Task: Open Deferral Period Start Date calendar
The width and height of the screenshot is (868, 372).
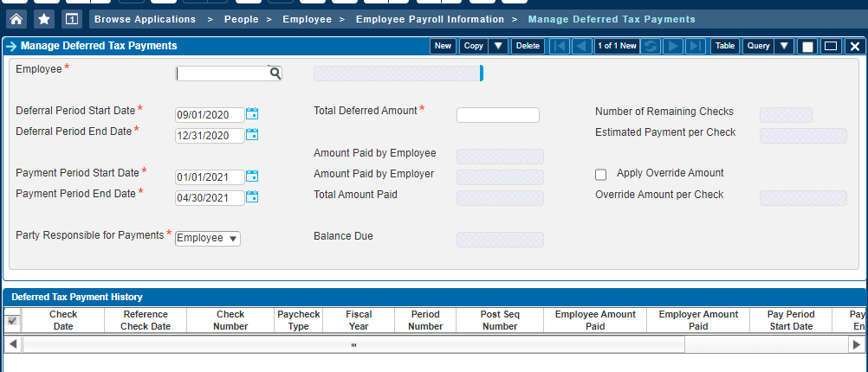Action: coord(252,113)
